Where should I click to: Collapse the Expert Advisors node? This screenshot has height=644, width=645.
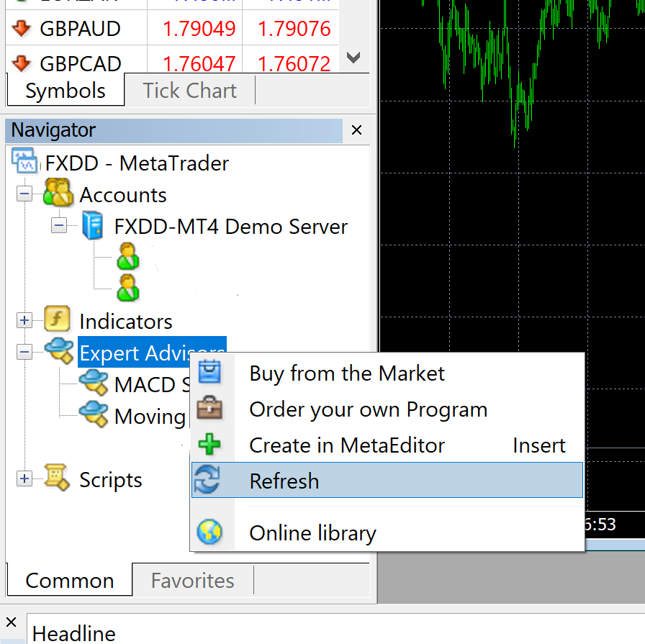(24, 352)
